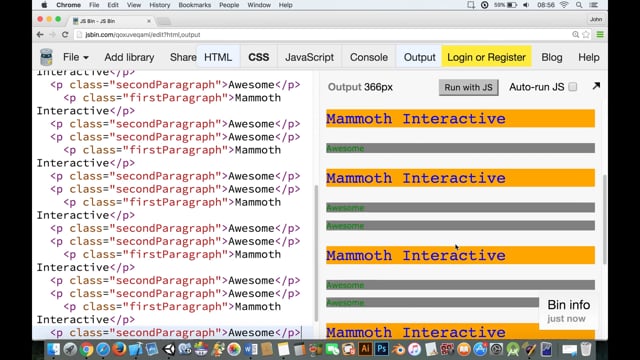This screenshot has width=640, height=360.
Task: Open Microsoft Word from the dock
Action: click(x=251, y=349)
